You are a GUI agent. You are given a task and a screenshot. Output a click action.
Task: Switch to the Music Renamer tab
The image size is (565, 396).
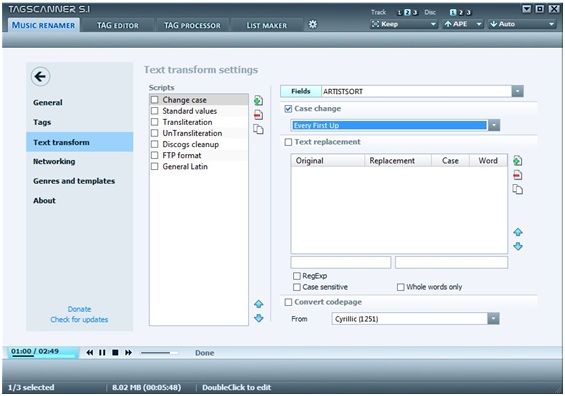point(44,25)
